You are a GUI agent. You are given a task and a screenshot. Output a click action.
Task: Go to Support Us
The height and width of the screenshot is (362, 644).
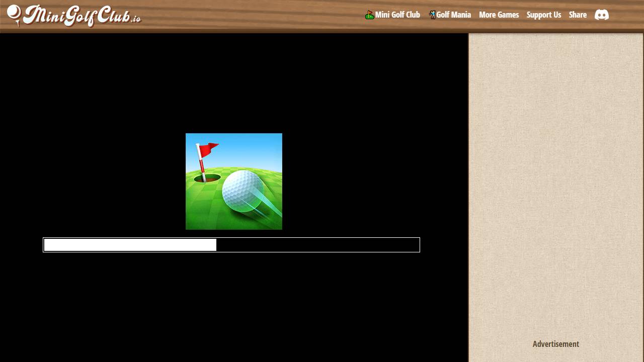point(544,15)
